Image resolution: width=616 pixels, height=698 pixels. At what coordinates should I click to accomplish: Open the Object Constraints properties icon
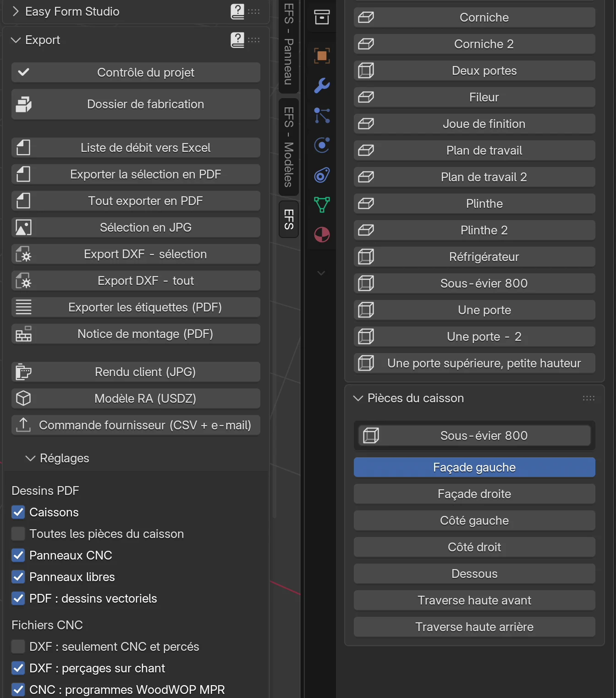[x=322, y=175]
